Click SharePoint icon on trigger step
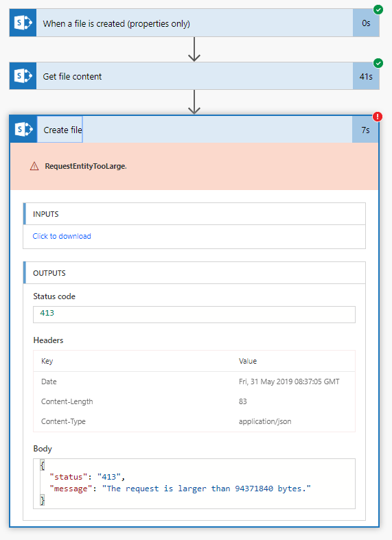 23,23
